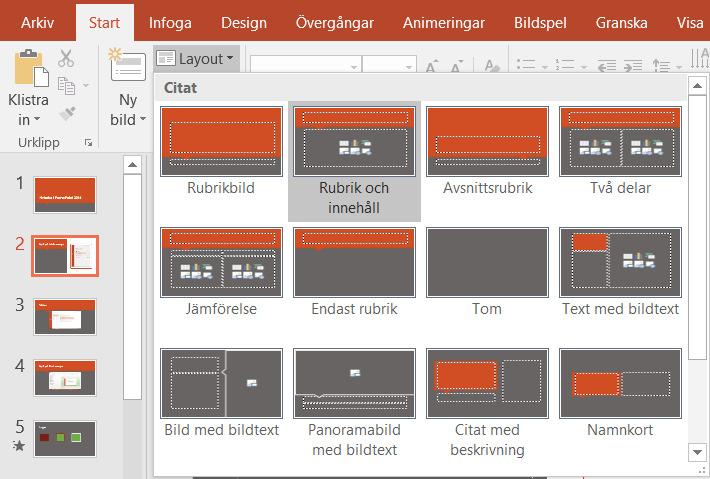The height and width of the screenshot is (479, 710).
Task: Switch to the Design tab
Action: (244, 23)
